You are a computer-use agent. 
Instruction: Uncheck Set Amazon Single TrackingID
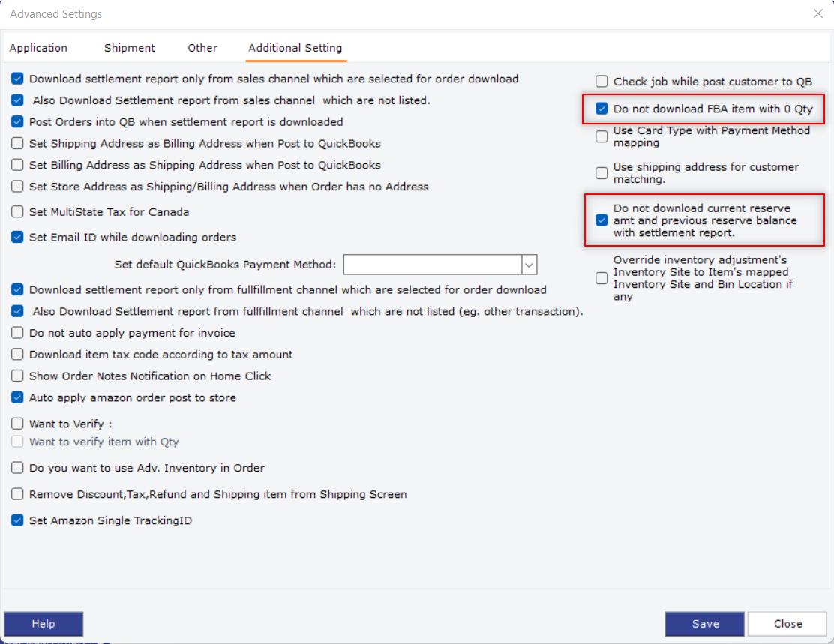[17, 520]
